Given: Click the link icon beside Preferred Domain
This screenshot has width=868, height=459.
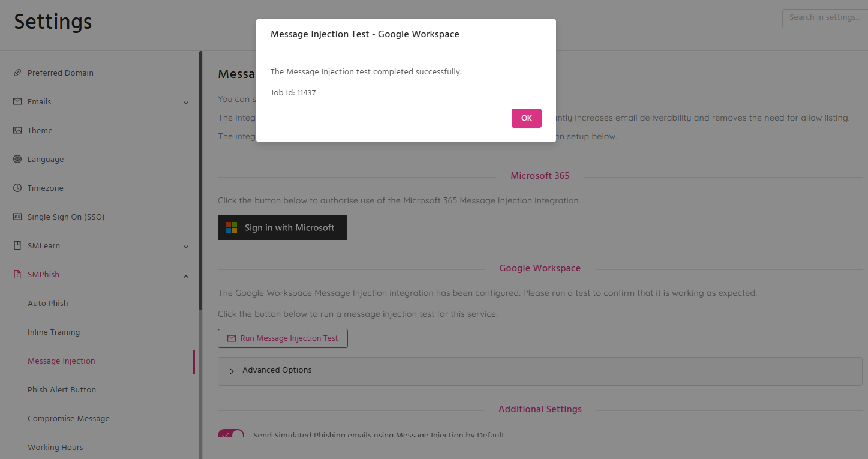Looking at the screenshot, I should pos(17,73).
